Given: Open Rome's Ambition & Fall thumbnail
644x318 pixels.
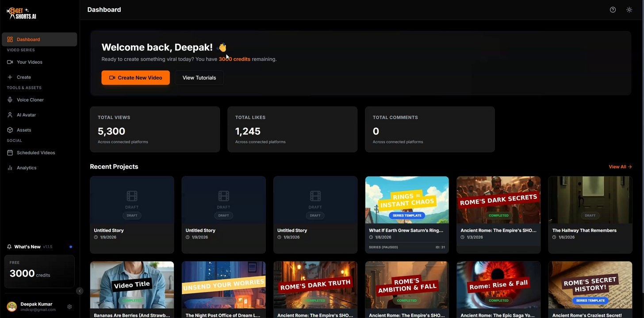Looking at the screenshot, I should click(407, 285).
